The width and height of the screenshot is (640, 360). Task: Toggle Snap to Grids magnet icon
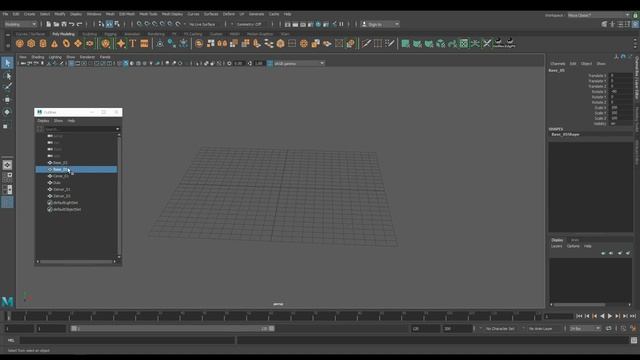click(x=140, y=24)
